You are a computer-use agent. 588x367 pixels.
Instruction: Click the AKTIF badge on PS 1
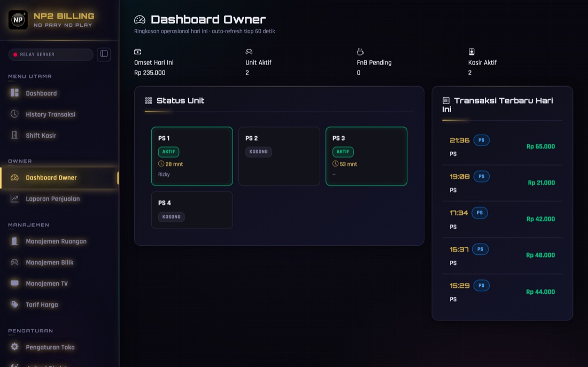click(169, 152)
